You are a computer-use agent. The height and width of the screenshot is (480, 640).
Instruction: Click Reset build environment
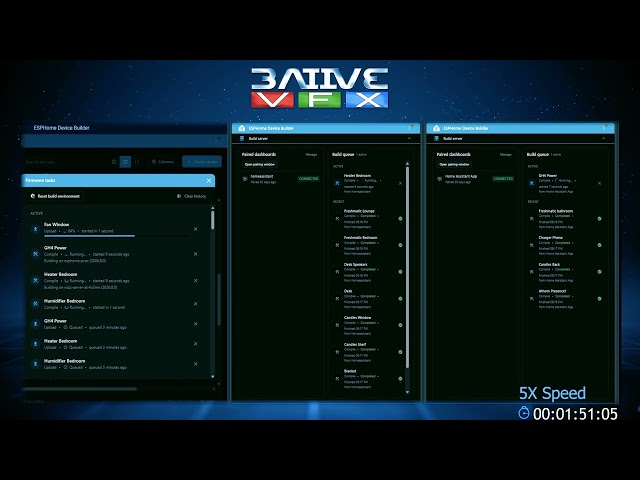[x=55, y=196]
